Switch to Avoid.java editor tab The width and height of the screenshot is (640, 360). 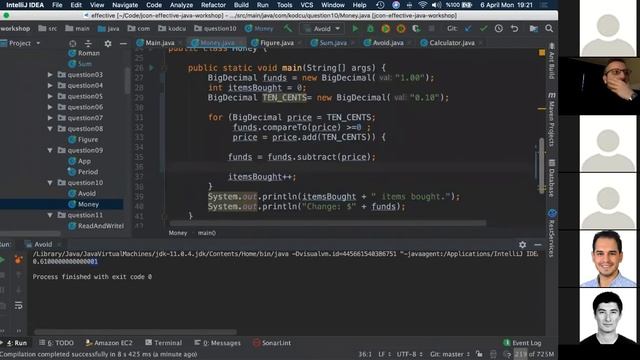pyautogui.click(x=387, y=43)
